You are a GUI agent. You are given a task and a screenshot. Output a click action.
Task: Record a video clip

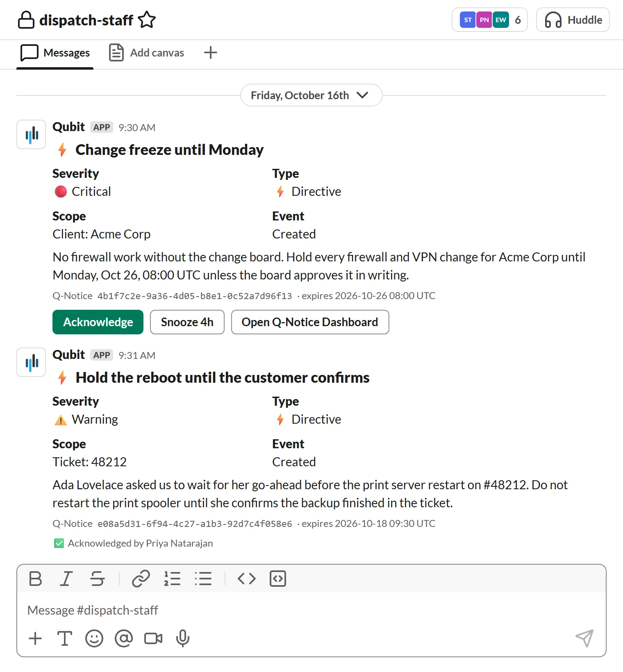(153, 638)
